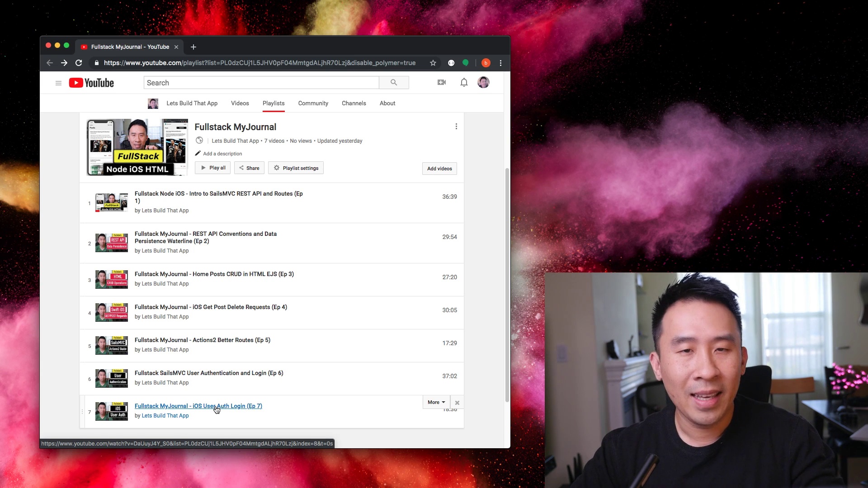Open the notifications bell
Image resolution: width=868 pixels, height=488 pixels.
tap(464, 82)
